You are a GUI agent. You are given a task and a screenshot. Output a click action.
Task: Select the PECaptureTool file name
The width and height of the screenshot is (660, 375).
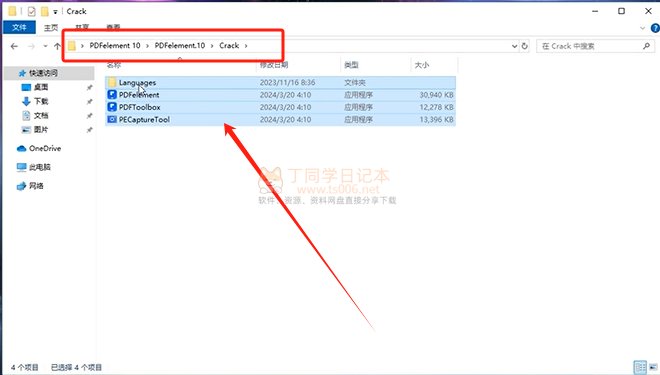(x=144, y=120)
